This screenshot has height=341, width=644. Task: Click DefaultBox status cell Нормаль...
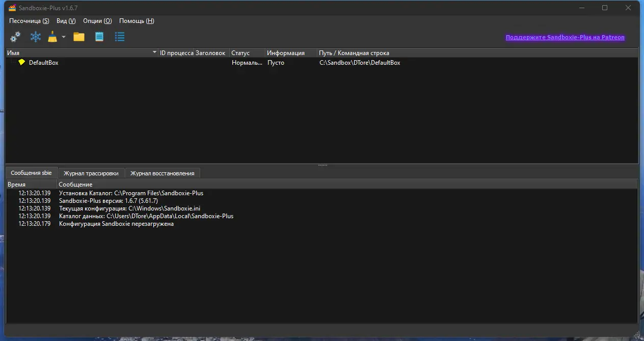(x=247, y=63)
